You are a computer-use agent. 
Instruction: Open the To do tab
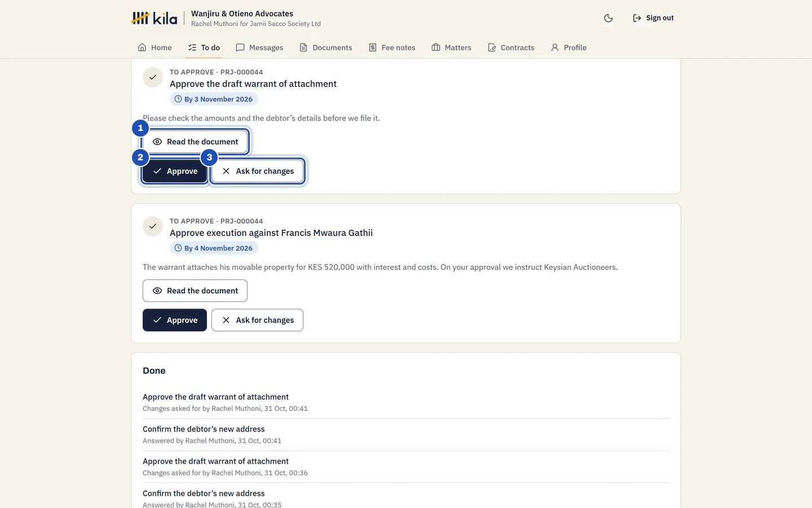204,47
